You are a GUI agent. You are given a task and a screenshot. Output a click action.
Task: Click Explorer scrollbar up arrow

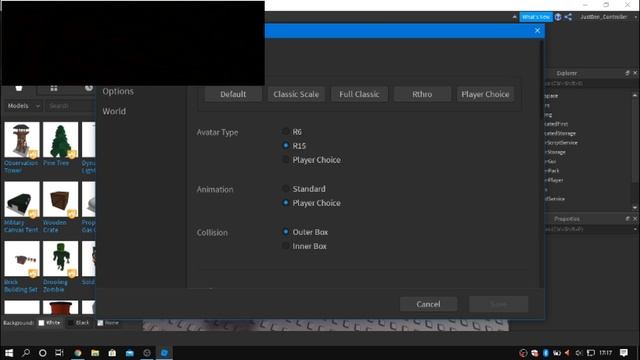click(635, 95)
